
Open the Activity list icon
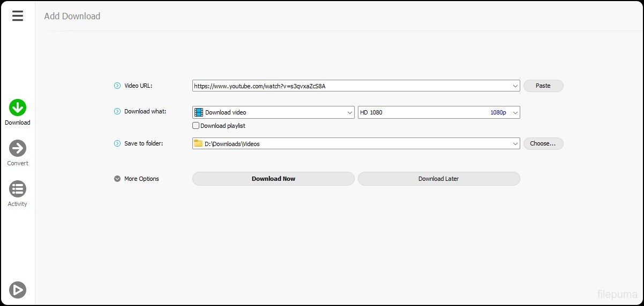click(18, 189)
